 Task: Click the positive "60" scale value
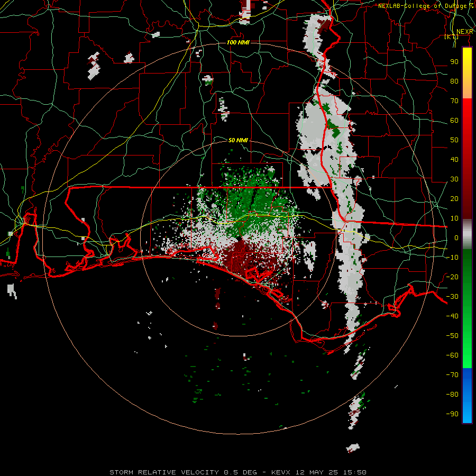[x=454, y=120]
